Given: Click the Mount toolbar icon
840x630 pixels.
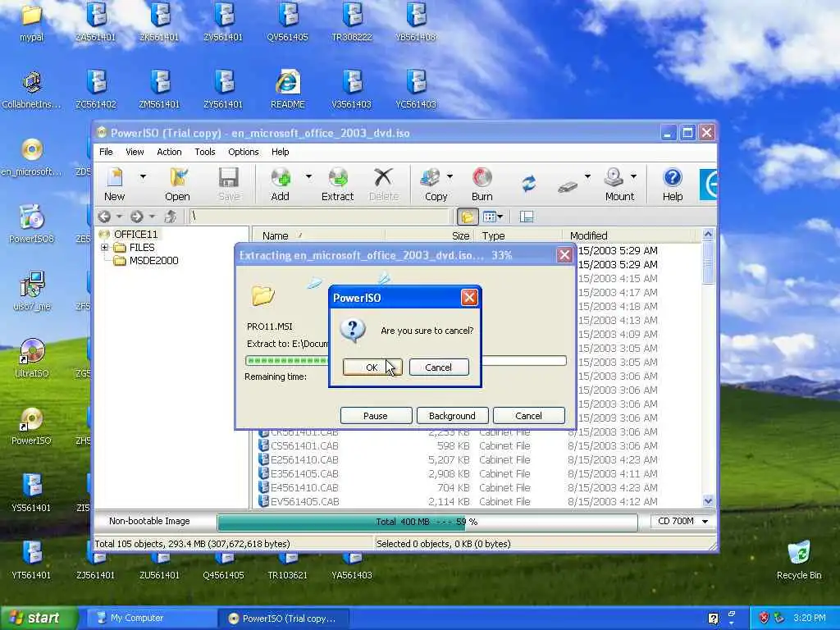Looking at the screenshot, I should click(x=619, y=184).
